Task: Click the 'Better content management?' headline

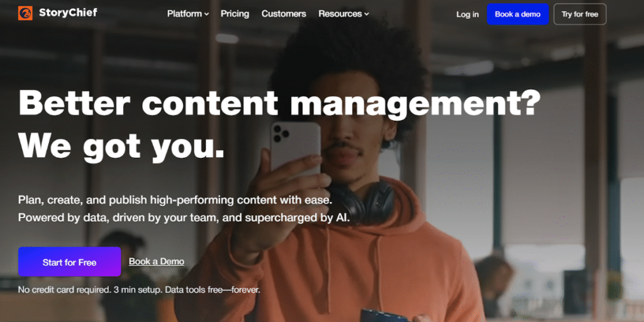Action: click(x=279, y=103)
